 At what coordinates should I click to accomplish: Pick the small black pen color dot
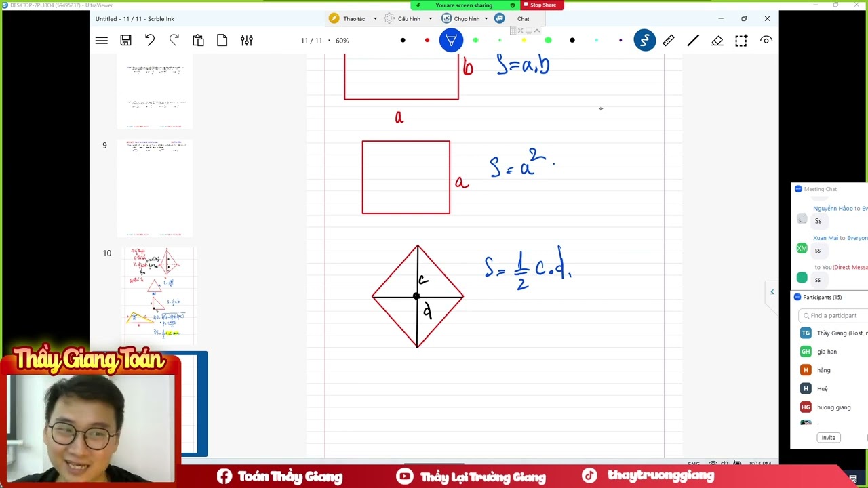click(403, 41)
